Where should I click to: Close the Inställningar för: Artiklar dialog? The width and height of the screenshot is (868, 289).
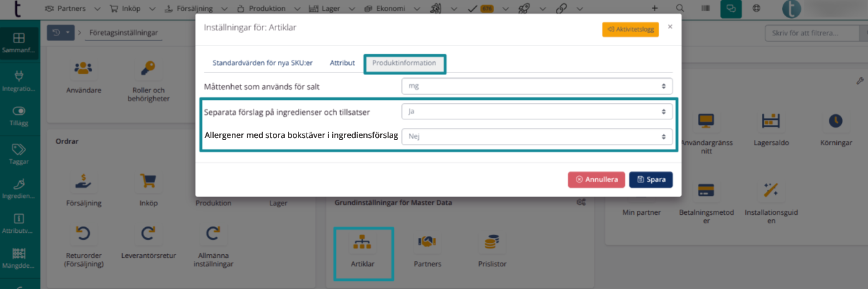tap(670, 27)
